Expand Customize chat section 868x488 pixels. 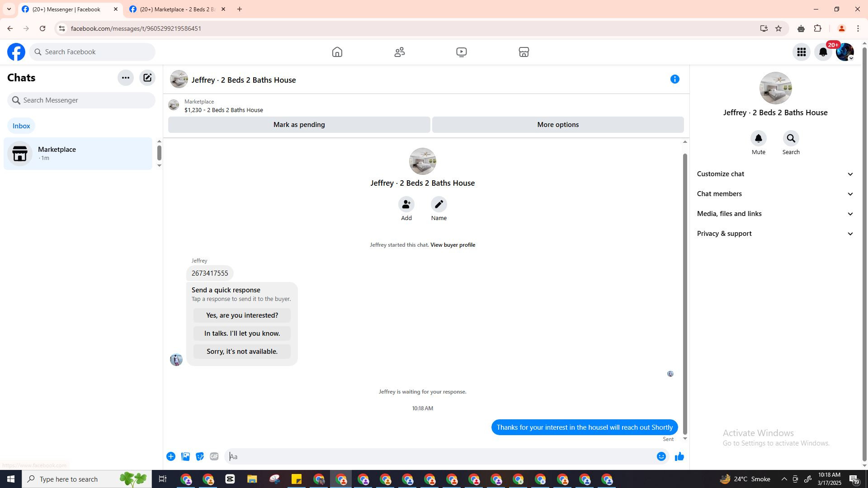[x=775, y=174]
